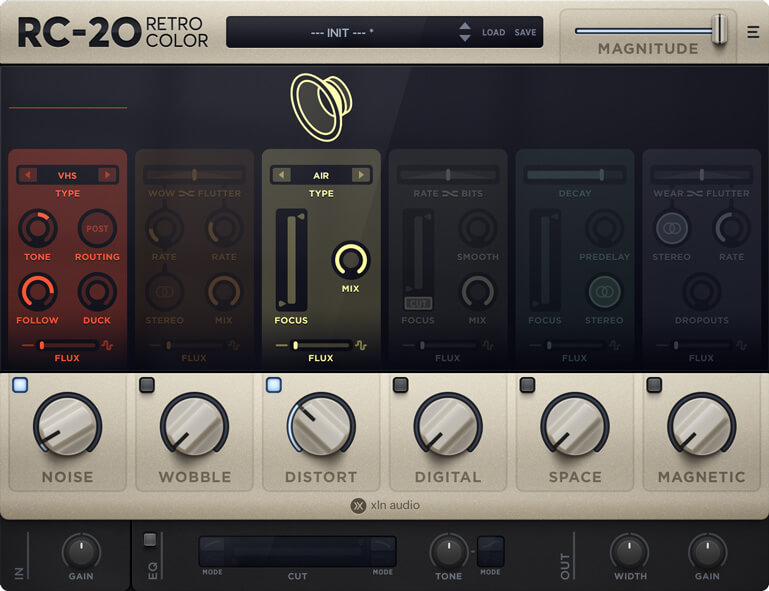Click the speaker icon in the display
The image size is (769, 591).
pyautogui.click(x=321, y=107)
